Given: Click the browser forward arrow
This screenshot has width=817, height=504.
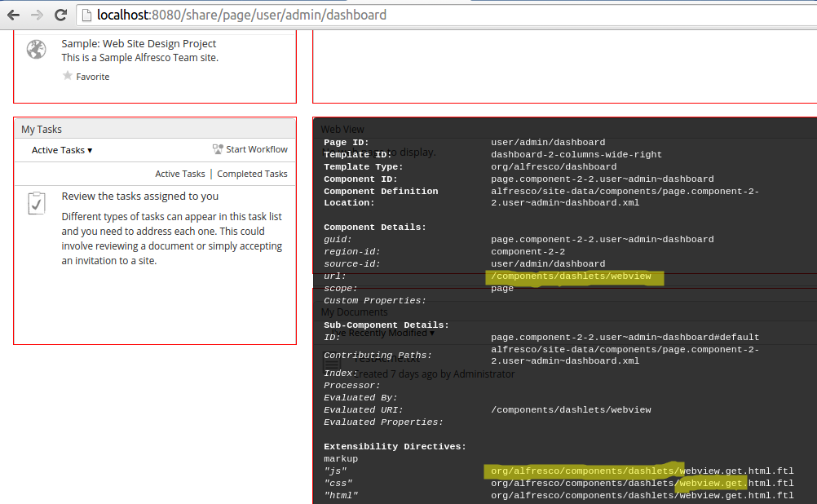Looking at the screenshot, I should coord(36,15).
